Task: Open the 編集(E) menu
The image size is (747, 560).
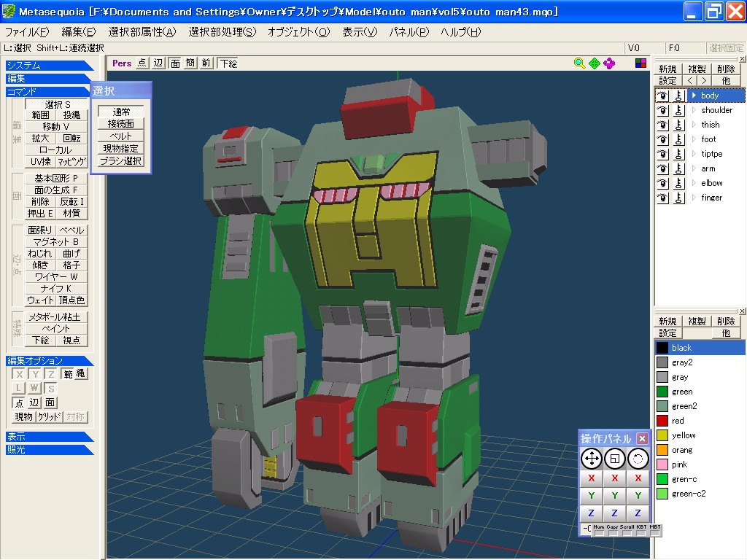Action: tap(79, 32)
